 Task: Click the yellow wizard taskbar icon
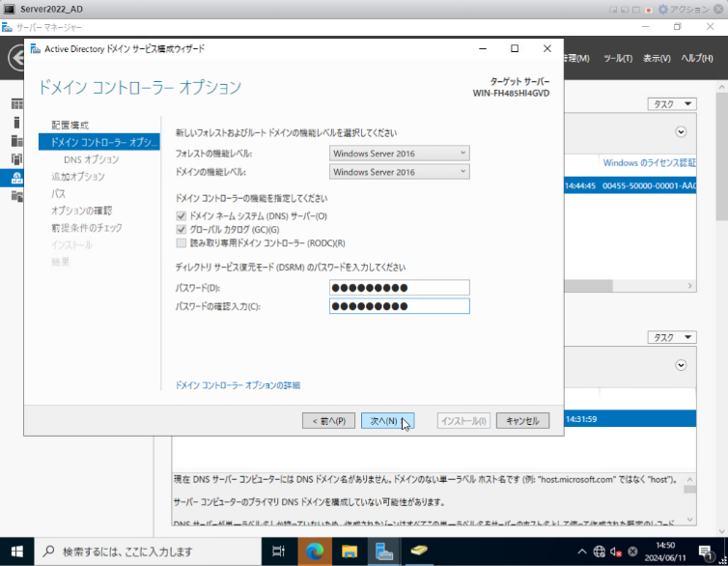point(419,552)
